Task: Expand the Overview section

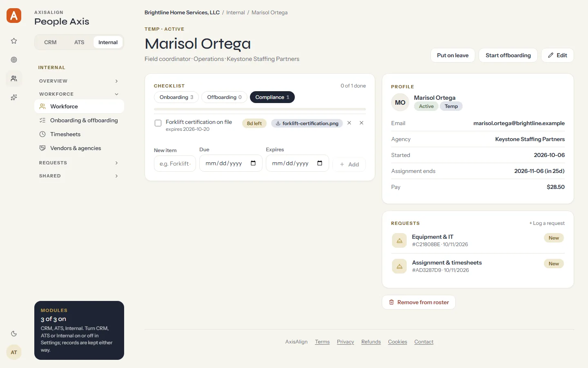Action: 79,81
